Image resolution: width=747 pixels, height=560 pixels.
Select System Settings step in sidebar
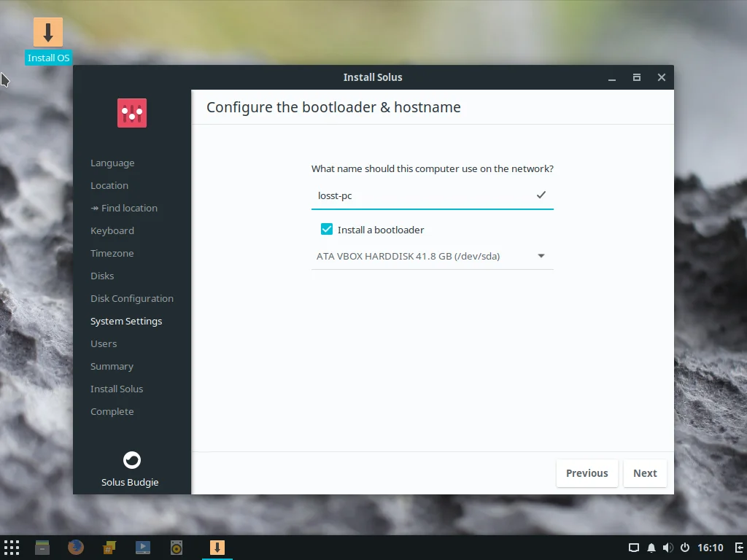click(126, 321)
